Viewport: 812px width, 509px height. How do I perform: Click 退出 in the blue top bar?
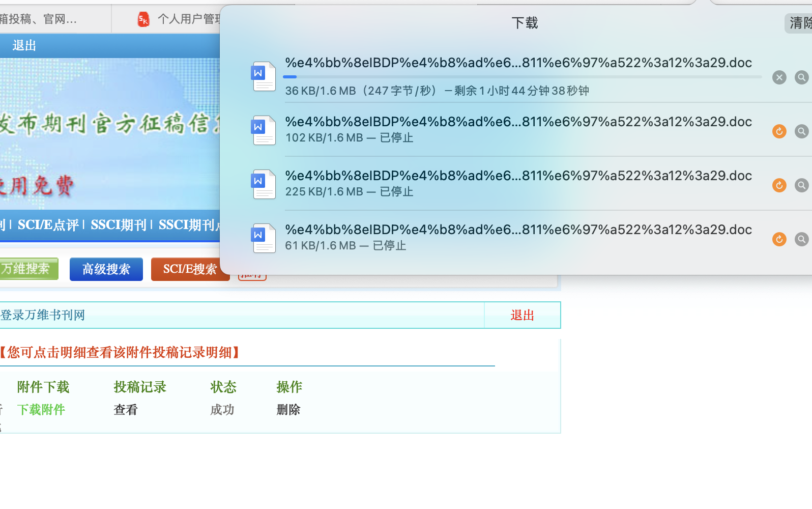(24, 46)
